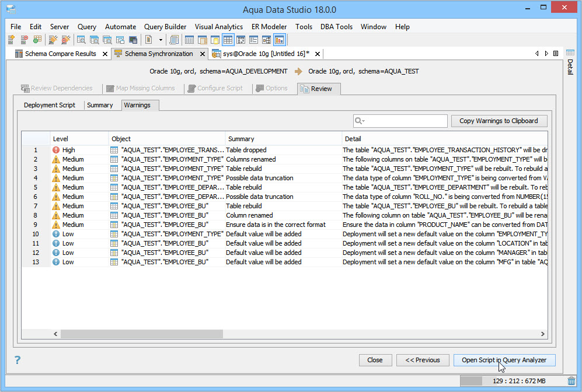Switch to the Schema Compare Results tab
Image resolution: width=582 pixels, height=392 pixels.
[61, 54]
